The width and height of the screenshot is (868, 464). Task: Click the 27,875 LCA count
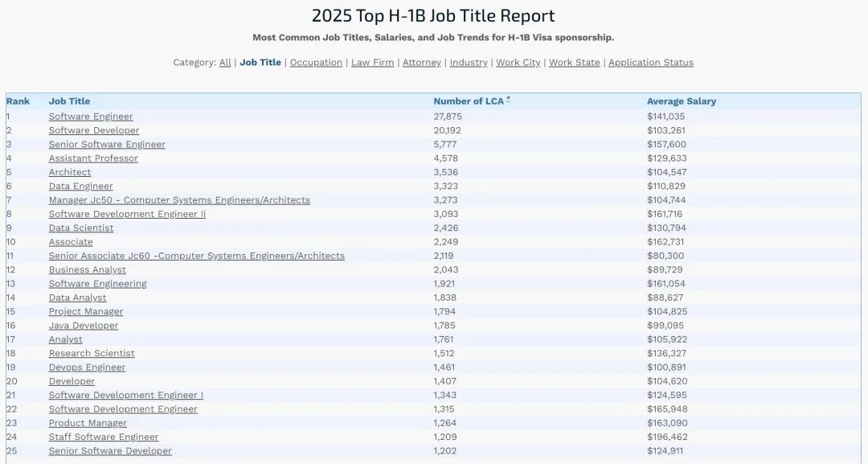[448, 117]
